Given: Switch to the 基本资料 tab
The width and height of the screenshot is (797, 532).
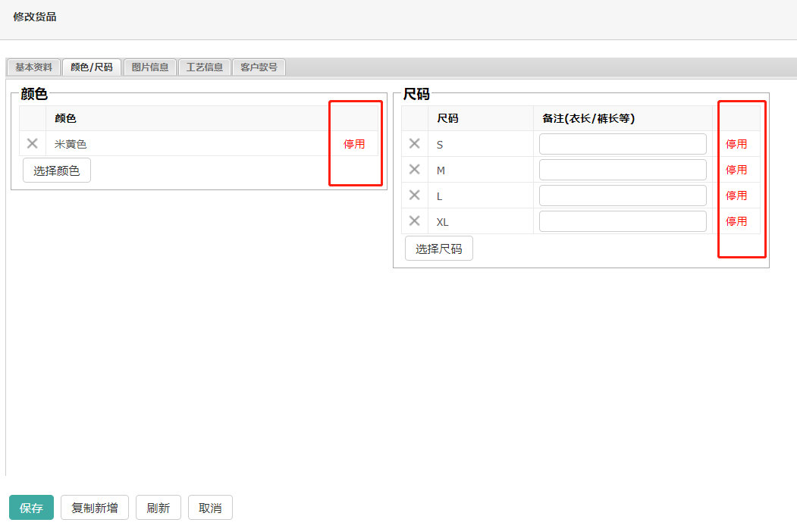Looking at the screenshot, I should [x=34, y=67].
